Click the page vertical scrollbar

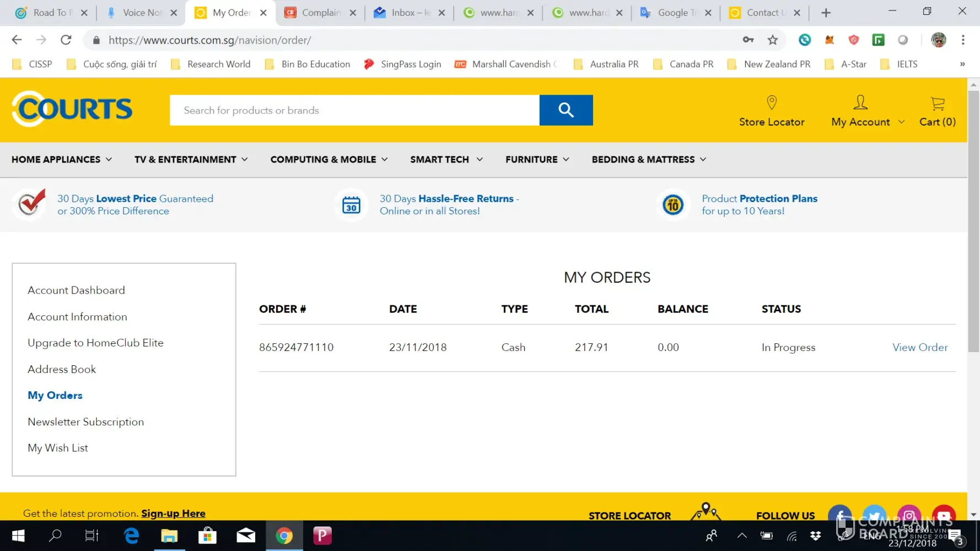point(973,220)
